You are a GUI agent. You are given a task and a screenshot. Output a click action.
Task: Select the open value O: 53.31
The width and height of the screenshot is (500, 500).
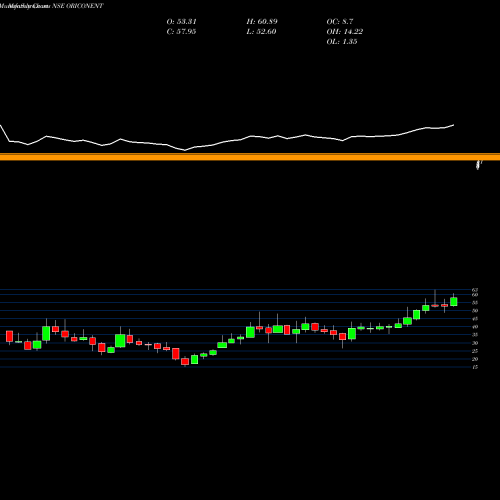click(181, 22)
